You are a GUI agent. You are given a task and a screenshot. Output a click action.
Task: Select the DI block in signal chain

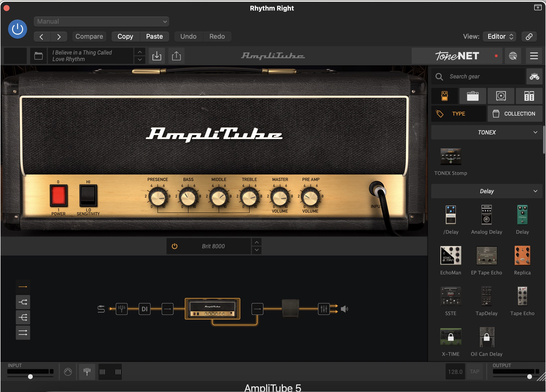point(145,309)
